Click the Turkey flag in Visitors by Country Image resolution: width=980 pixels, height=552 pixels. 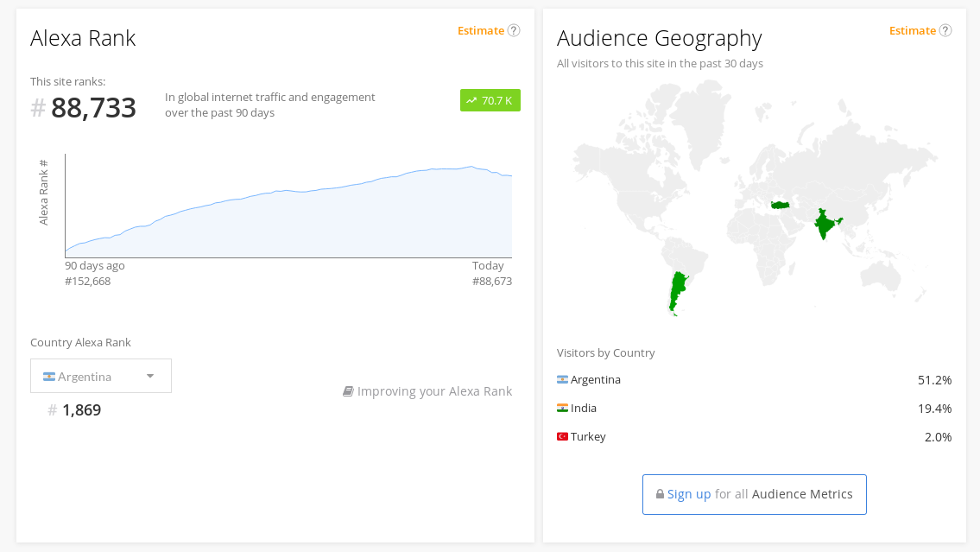[x=562, y=436]
